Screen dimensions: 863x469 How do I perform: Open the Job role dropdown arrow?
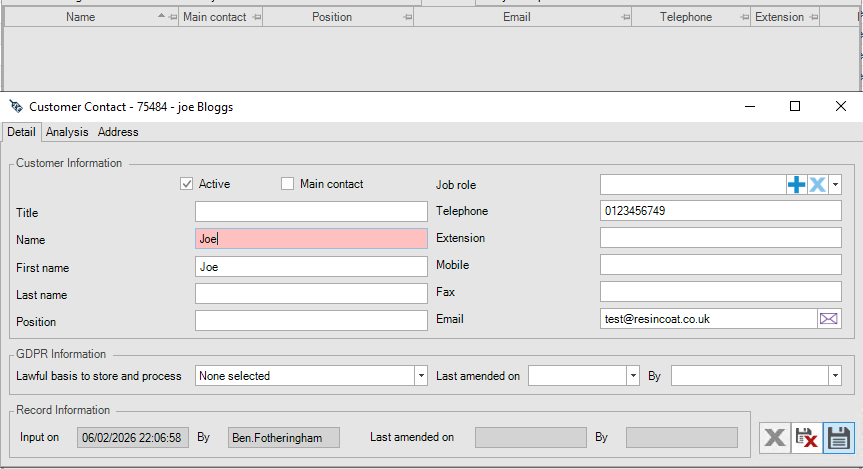pyautogui.click(x=835, y=185)
